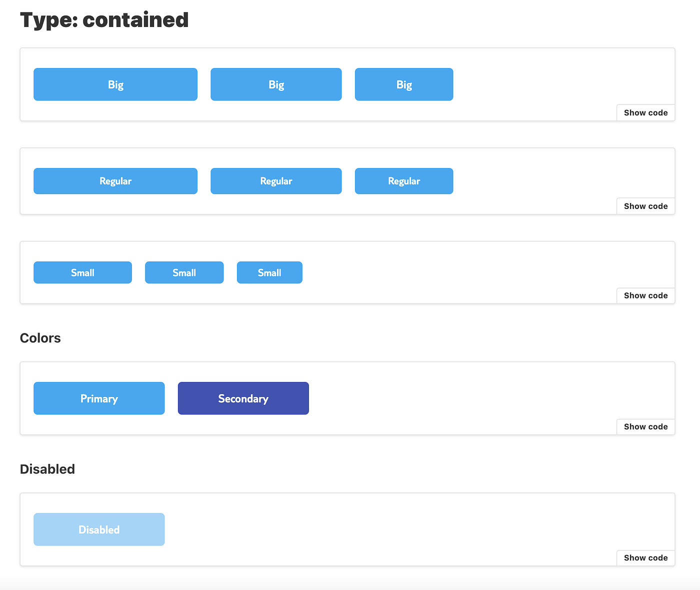The image size is (700, 590).
Task: Click the third Big button
Action: pyautogui.click(x=403, y=84)
